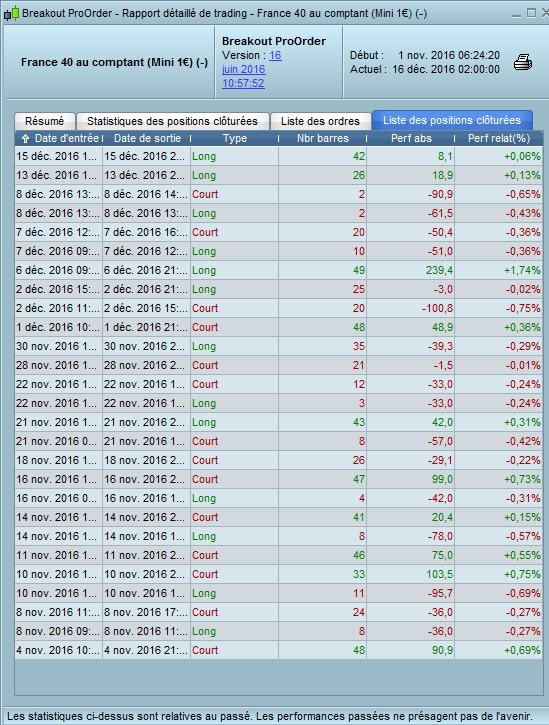549x725 pixels.
Task: Select the Liste des positions clôturées tab
Action: click(x=452, y=120)
